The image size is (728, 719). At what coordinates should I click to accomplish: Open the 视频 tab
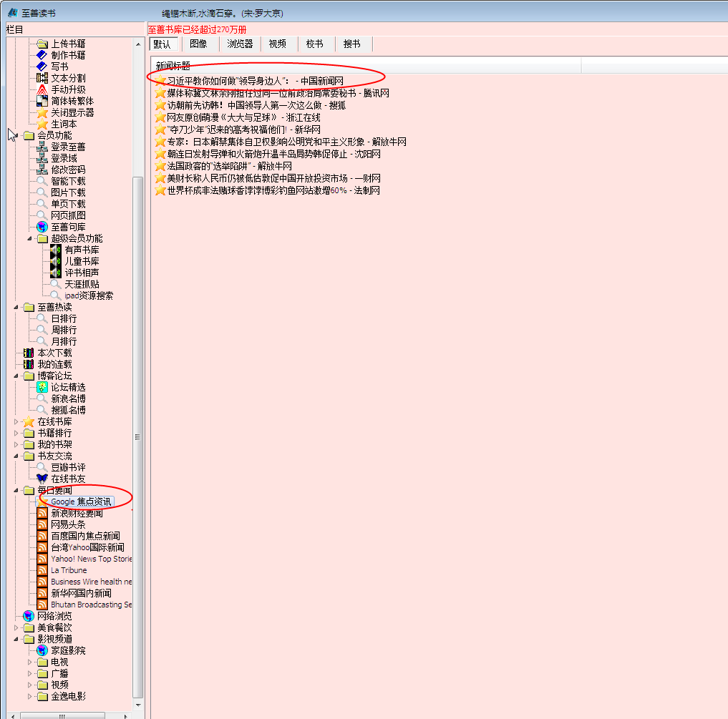click(278, 44)
